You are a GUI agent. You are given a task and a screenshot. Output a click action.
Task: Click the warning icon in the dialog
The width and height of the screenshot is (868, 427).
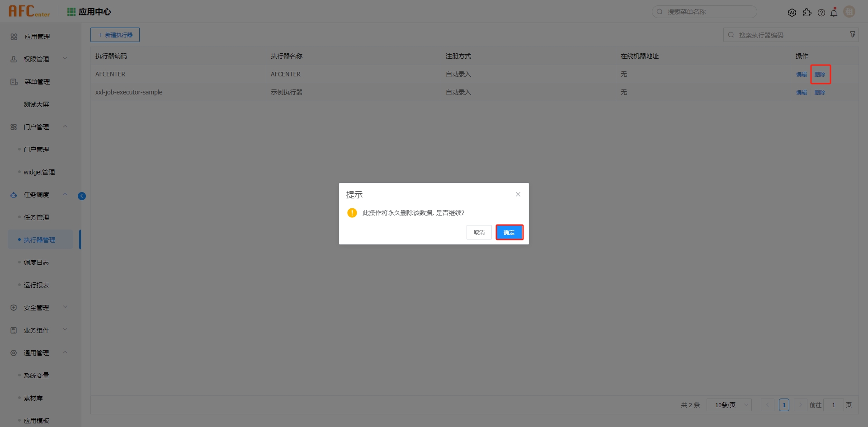pyautogui.click(x=352, y=213)
